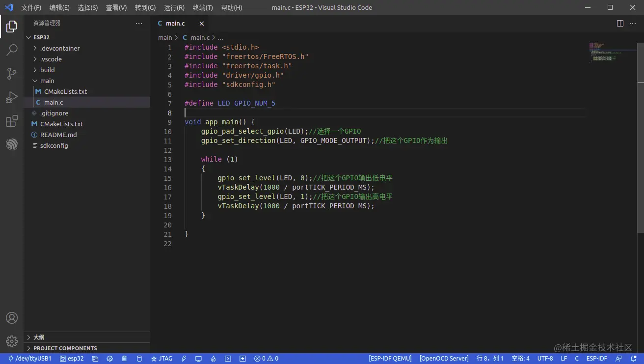This screenshot has height=364, width=644.
Task: Open the 终端(T) menu
Action: coord(203,7)
